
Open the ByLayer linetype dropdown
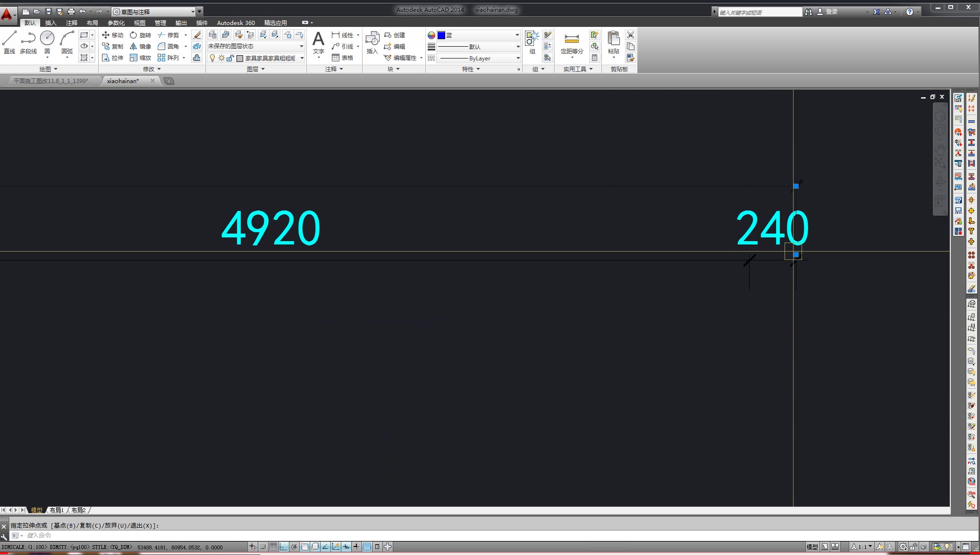click(478, 58)
